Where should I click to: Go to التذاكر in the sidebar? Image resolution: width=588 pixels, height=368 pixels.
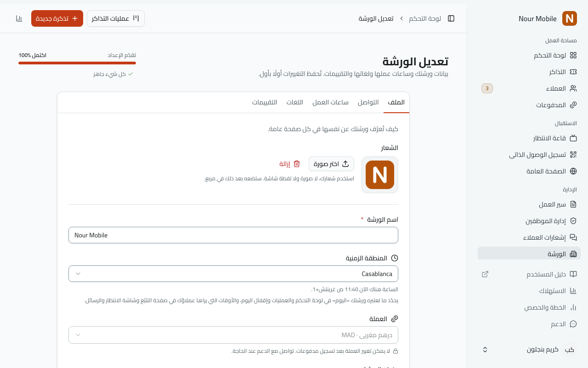[x=529, y=72]
